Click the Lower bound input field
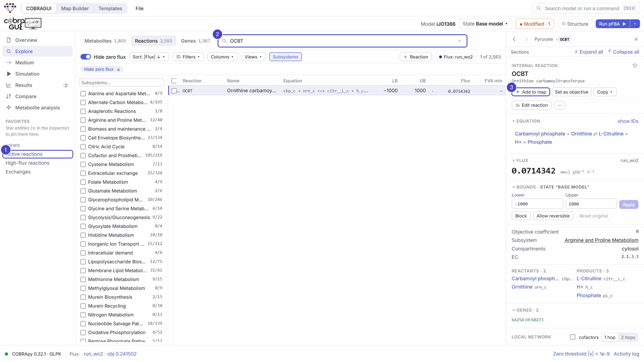This screenshot has height=362, width=644. click(x=537, y=204)
